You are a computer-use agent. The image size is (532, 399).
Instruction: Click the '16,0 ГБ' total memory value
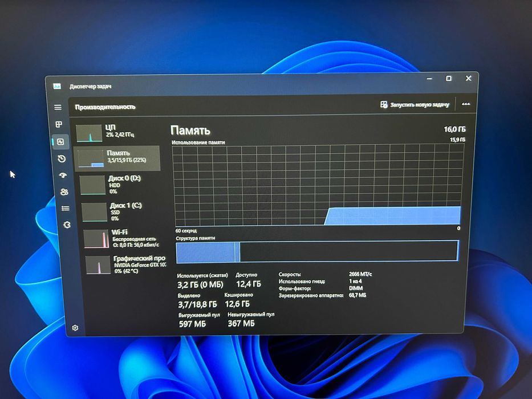454,129
